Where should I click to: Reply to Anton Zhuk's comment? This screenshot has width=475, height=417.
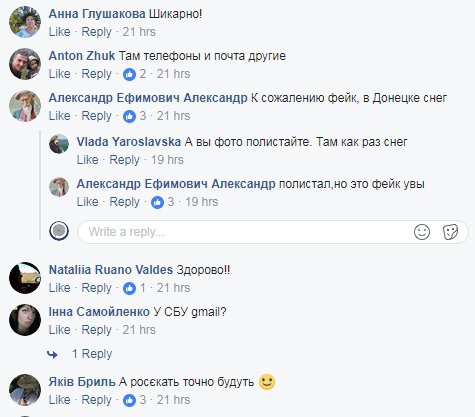click(x=96, y=74)
